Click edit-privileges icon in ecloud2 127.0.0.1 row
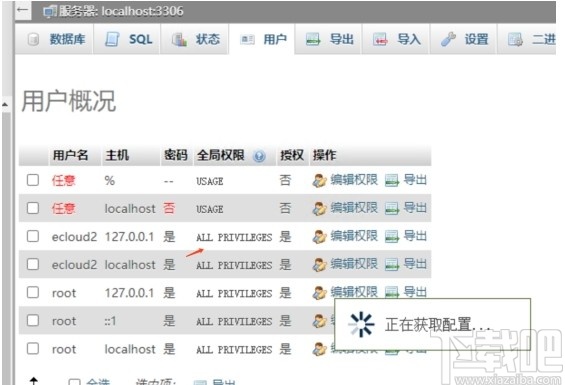The image size is (565, 385). coord(319,236)
